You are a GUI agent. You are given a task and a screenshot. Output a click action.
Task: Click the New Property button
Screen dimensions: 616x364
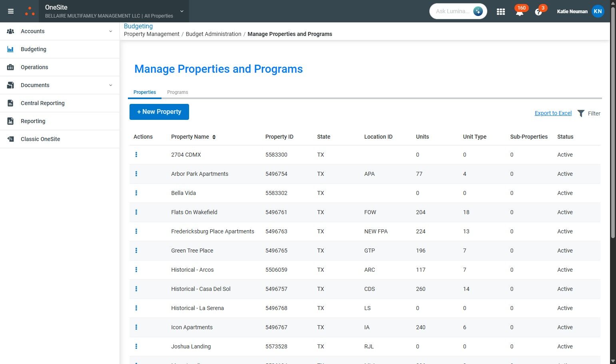tap(159, 112)
